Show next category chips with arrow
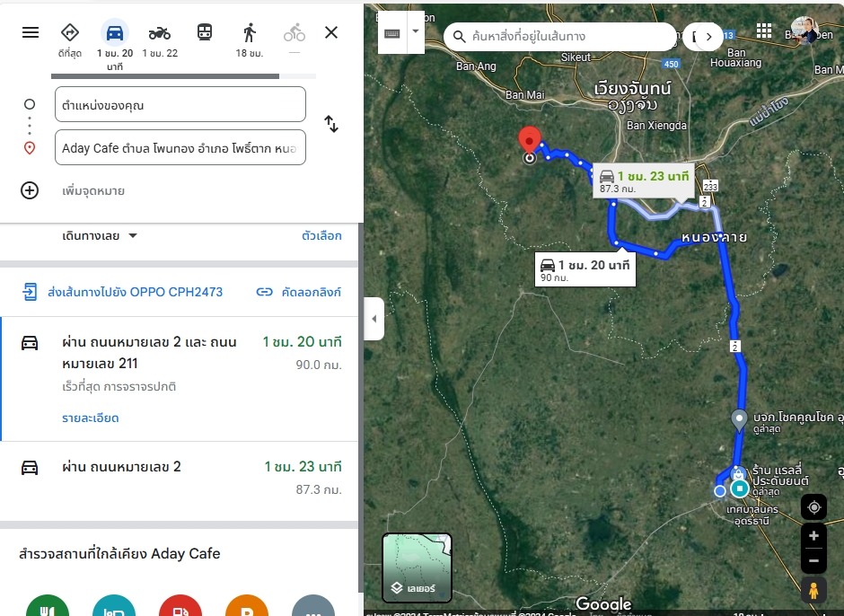 pos(709,37)
